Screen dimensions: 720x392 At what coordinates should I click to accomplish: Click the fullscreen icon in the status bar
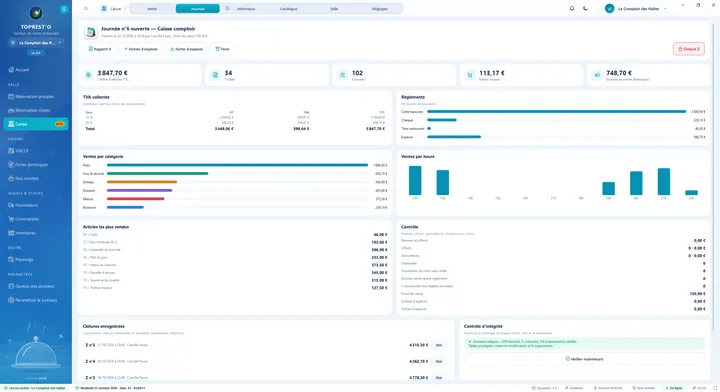pos(715,388)
